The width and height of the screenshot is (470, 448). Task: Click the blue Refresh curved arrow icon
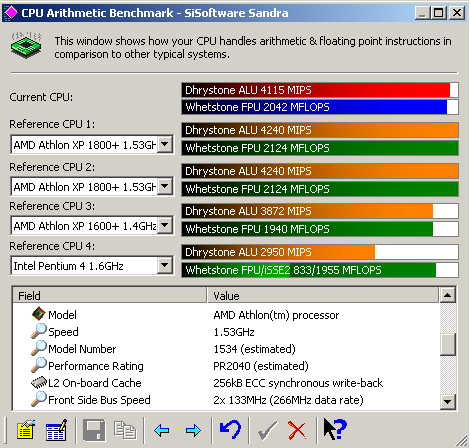coord(230,429)
